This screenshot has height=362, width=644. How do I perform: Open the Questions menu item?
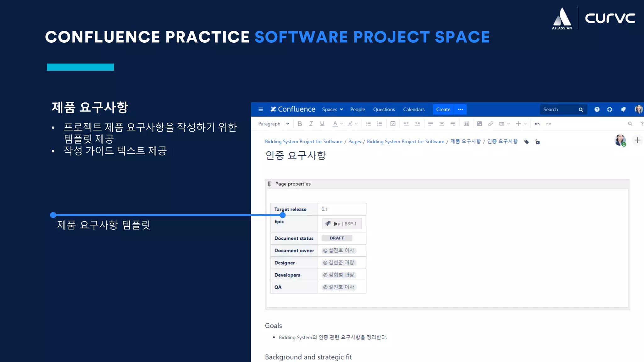click(384, 109)
